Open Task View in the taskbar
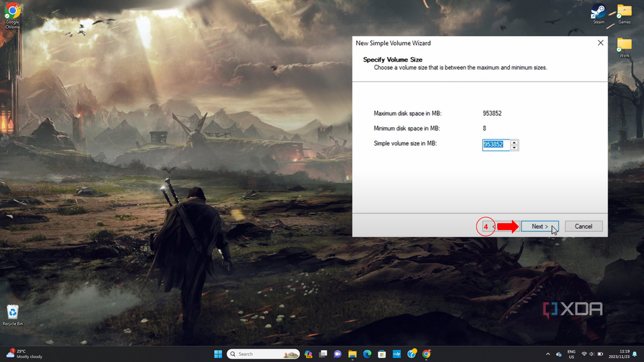The image size is (644, 362). point(323,354)
